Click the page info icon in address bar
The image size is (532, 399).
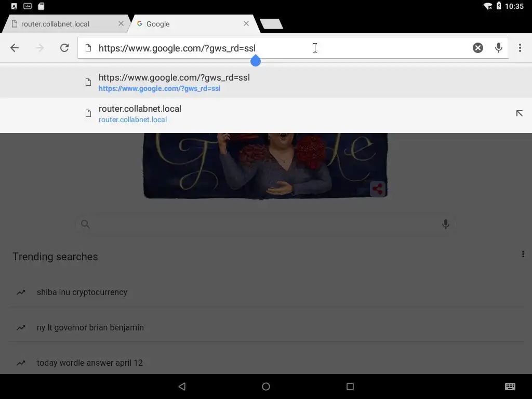click(x=88, y=48)
